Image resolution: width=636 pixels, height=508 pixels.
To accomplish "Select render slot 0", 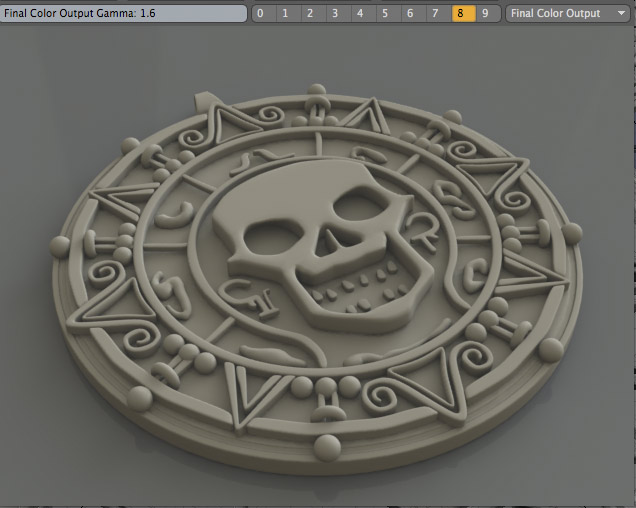I will [x=264, y=13].
